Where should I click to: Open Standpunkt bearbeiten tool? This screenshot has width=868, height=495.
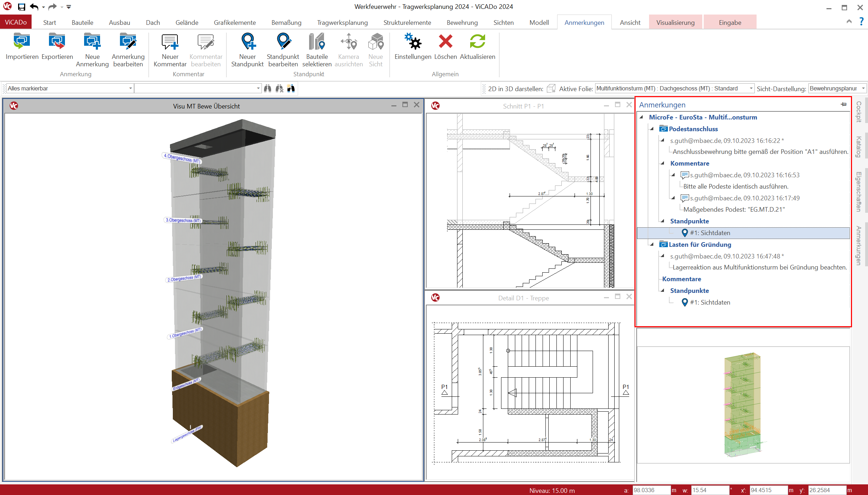tap(283, 41)
